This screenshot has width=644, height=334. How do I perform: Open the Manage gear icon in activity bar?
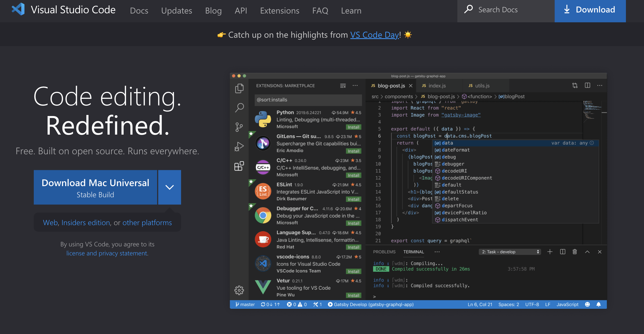239,290
